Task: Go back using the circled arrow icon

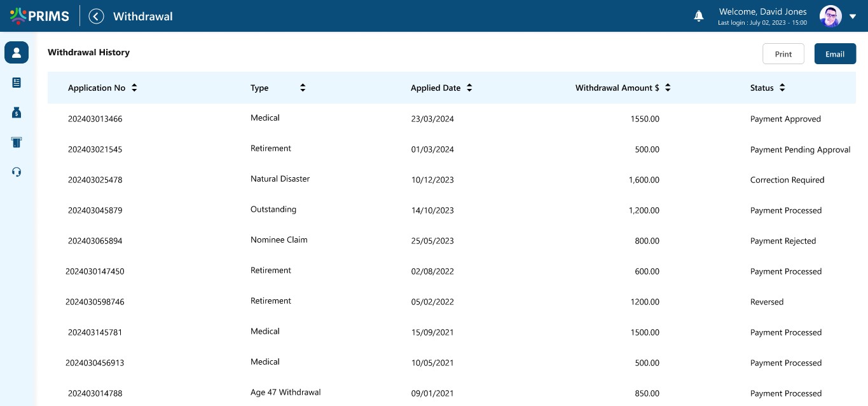Action: [96, 16]
